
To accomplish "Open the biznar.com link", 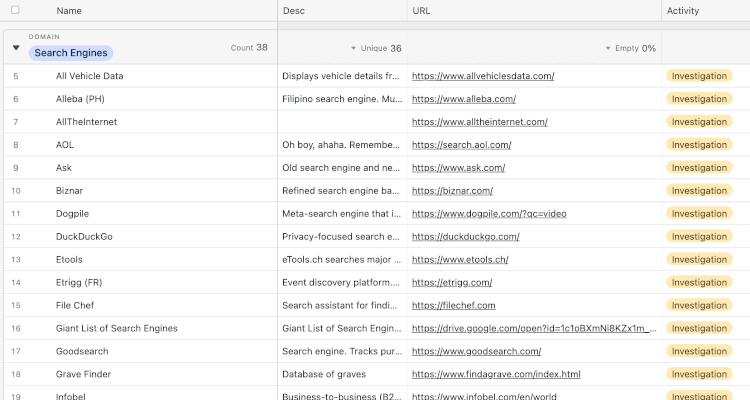I will pos(452,190).
